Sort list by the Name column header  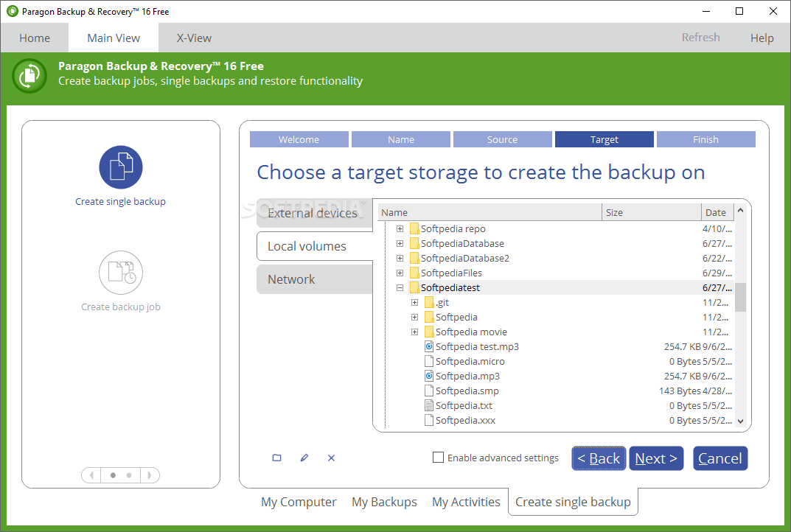click(489, 212)
